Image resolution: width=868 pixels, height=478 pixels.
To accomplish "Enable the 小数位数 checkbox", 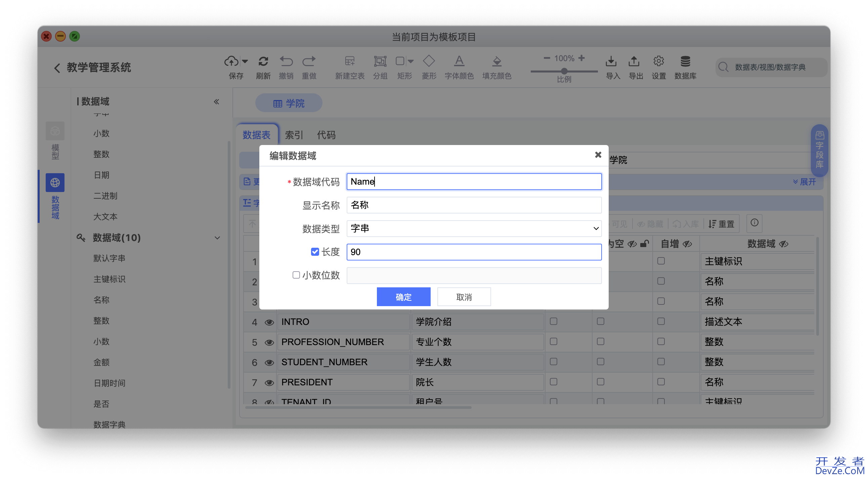I will pos(296,275).
